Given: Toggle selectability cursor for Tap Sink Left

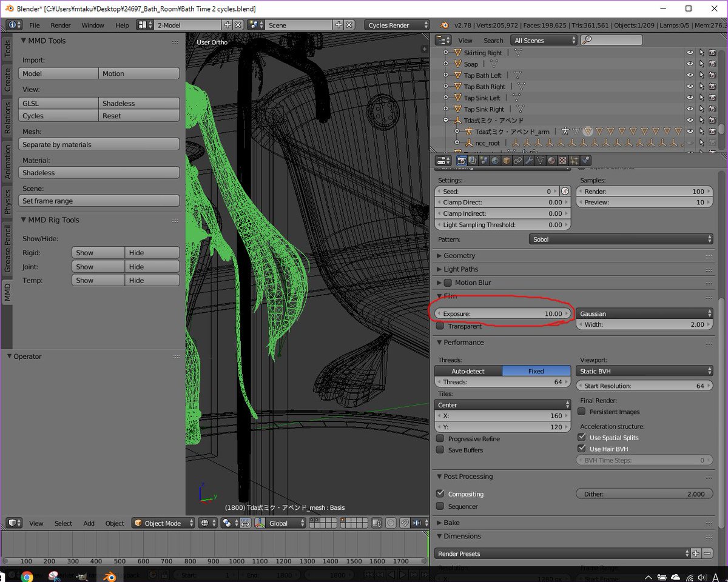Looking at the screenshot, I should click(701, 98).
